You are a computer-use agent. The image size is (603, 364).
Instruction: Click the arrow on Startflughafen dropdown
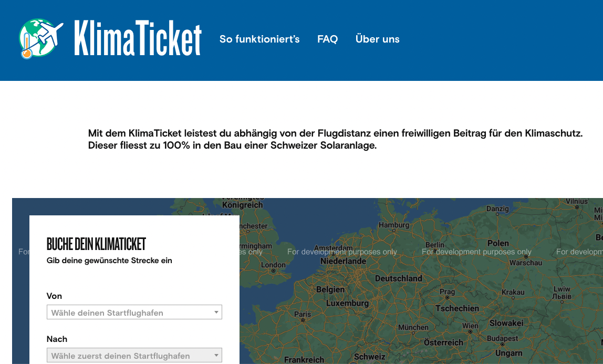[216, 313]
